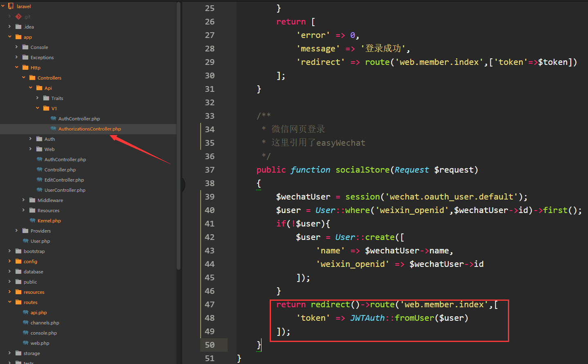The height and width of the screenshot is (364, 588).
Task: Click PHP icon beside web.php
Action: click(x=25, y=343)
